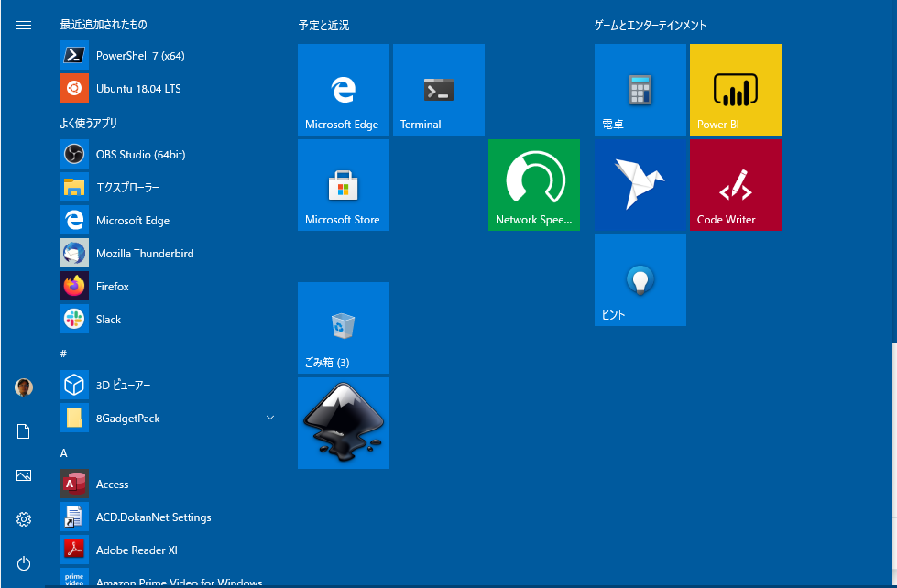Open Settings via the gear icon
Viewport: 897px width, 588px height.
point(24,519)
